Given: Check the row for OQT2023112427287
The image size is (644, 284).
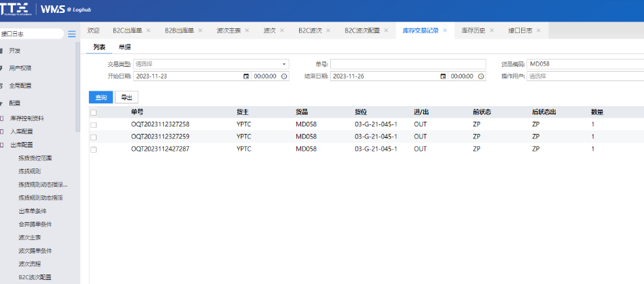Looking at the screenshot, I should coord(94,149).
